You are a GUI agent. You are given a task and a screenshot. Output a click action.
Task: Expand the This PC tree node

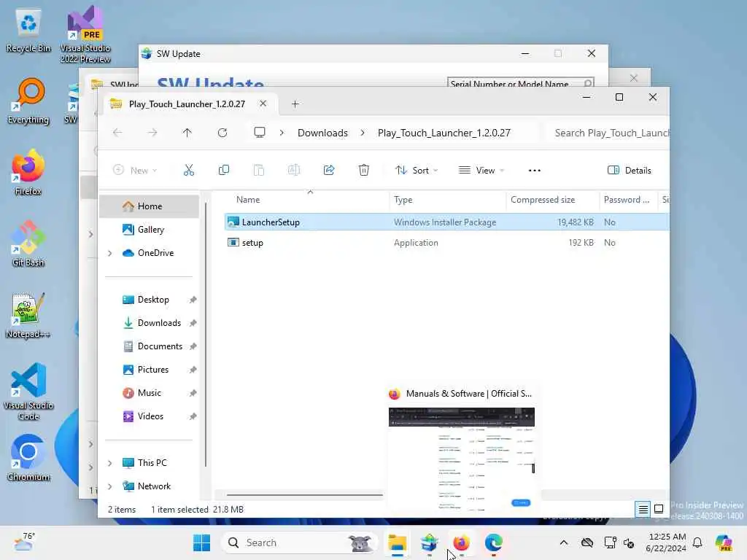pyautogui.click(x=110, y=463)
